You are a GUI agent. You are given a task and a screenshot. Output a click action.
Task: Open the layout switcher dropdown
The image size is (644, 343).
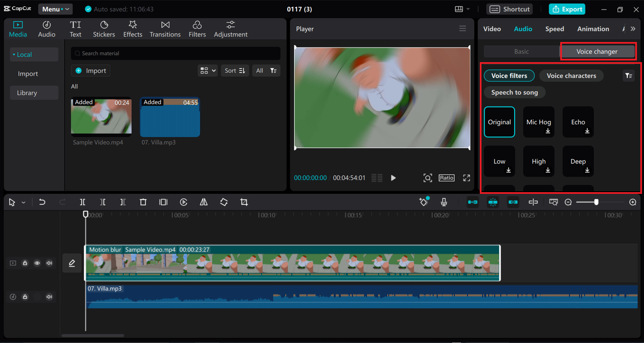[x=462, y=9]
